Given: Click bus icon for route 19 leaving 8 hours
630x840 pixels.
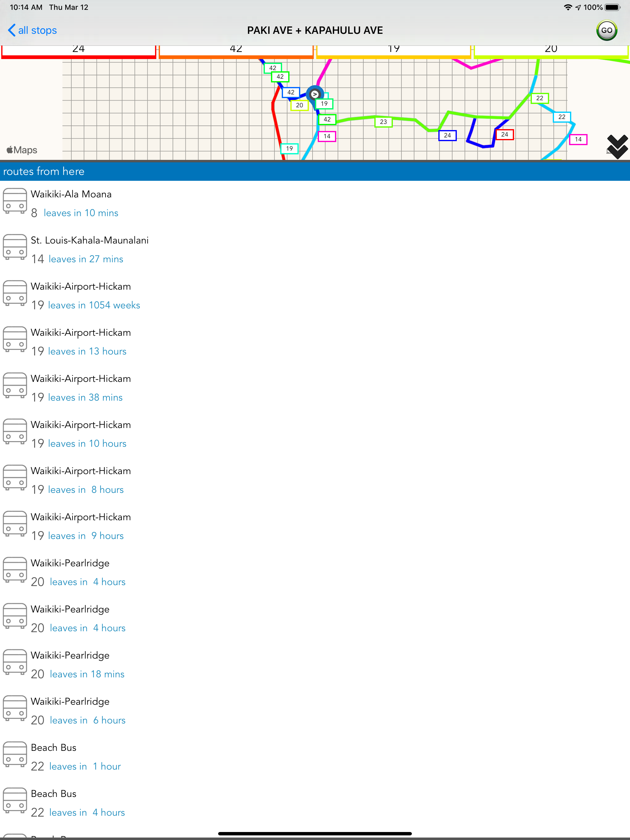Looking at the screenshot, I should [15, 478].
